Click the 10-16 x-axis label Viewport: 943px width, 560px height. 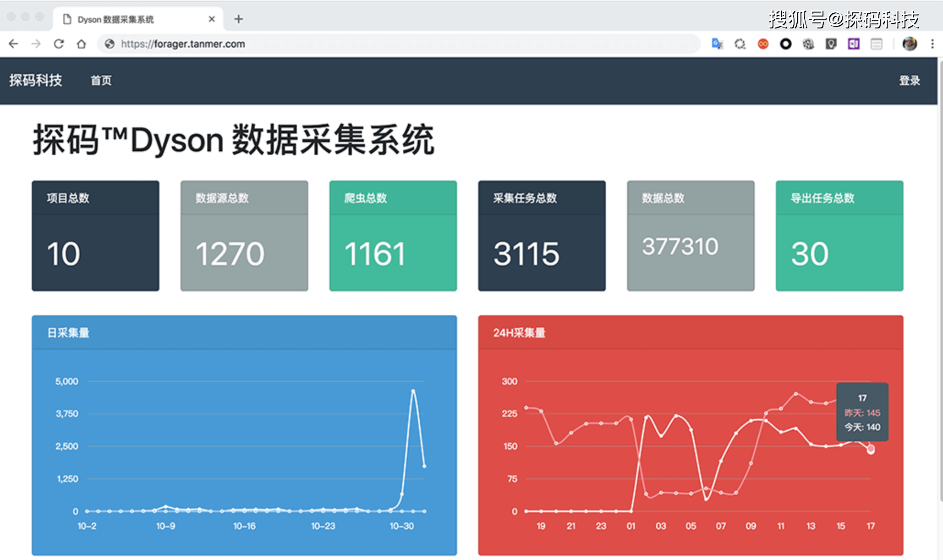pos(244,526)
